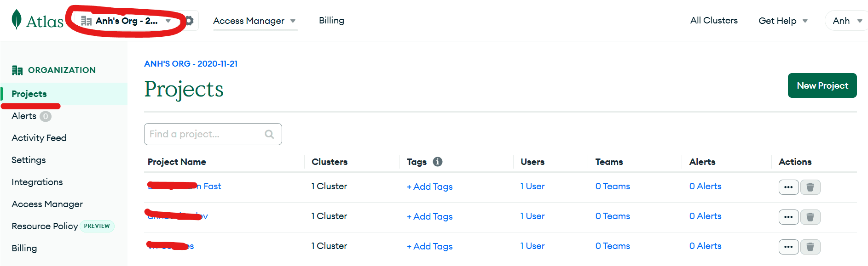Screen dimensions: 868x266
Task: Click the building icon beside Anh's Org
Action: coord(86,20)
